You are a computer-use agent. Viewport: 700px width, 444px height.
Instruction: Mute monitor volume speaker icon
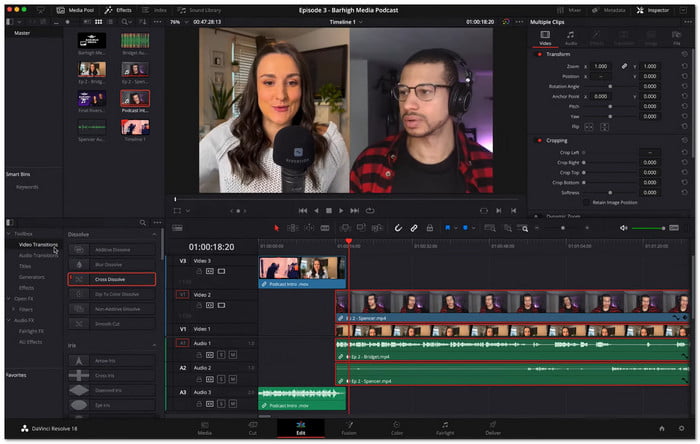pos(624,228)
